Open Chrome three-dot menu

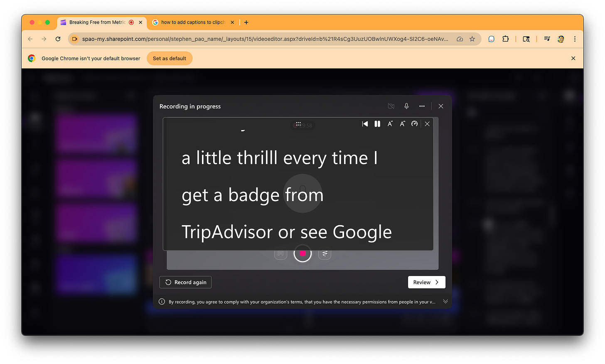point(575,39)
